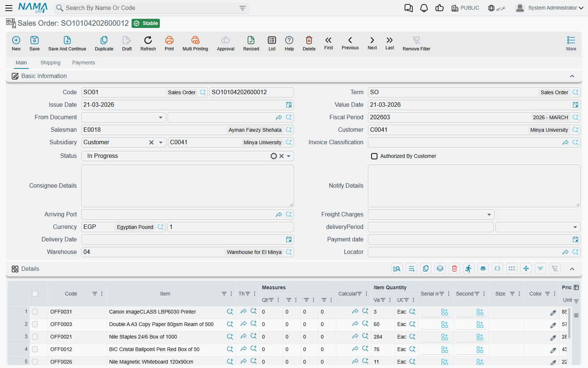Check row OFF0012 checkbox
Viewport: 588px width, 368px height.
(35, 349)
